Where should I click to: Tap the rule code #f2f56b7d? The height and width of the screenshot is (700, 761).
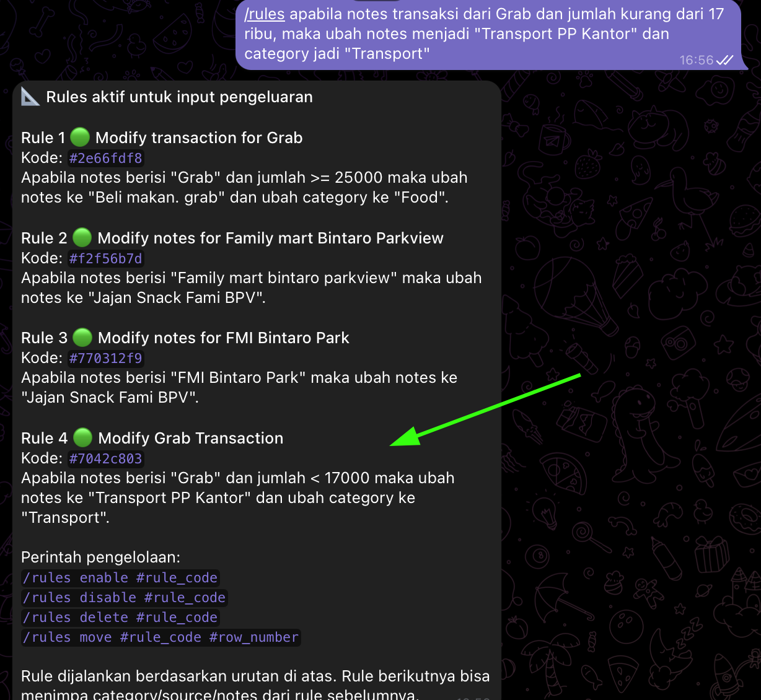coord(106,258)
